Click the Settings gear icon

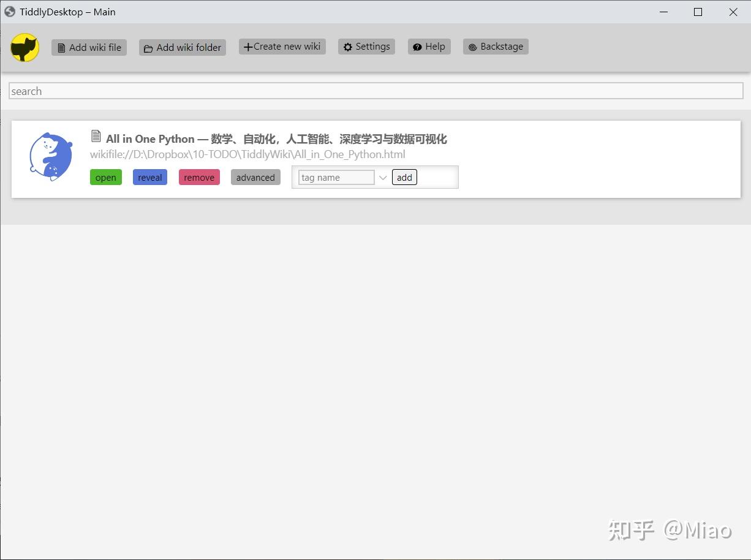348,46
